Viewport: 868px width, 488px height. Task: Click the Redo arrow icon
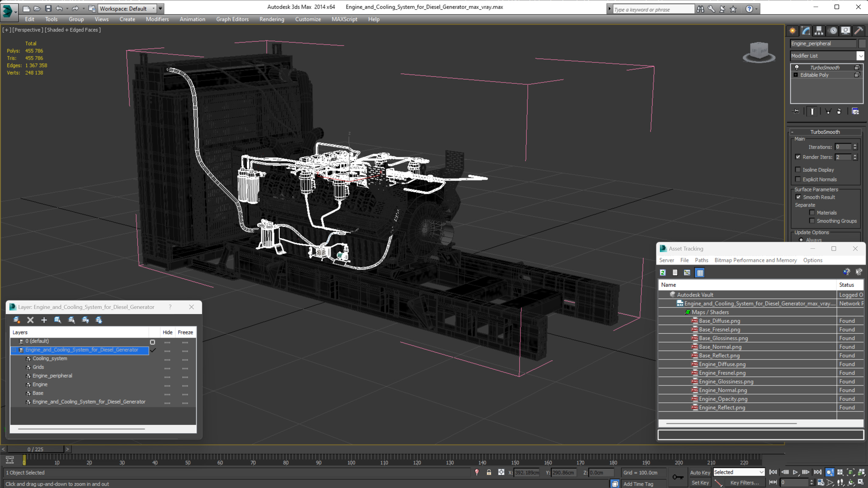(x=75, y=9)
